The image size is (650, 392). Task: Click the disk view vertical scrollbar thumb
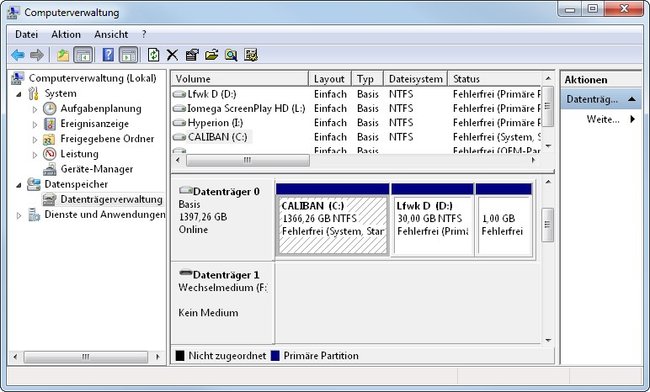point(548,225)
